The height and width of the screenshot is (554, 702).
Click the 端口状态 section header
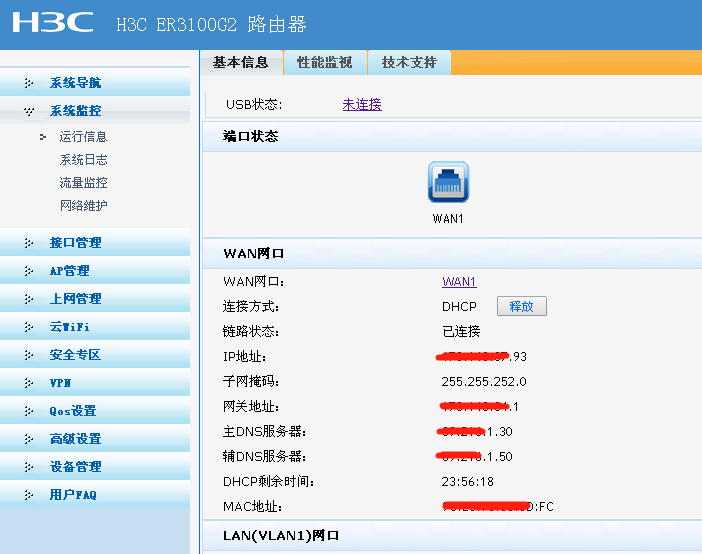(250, 136)
